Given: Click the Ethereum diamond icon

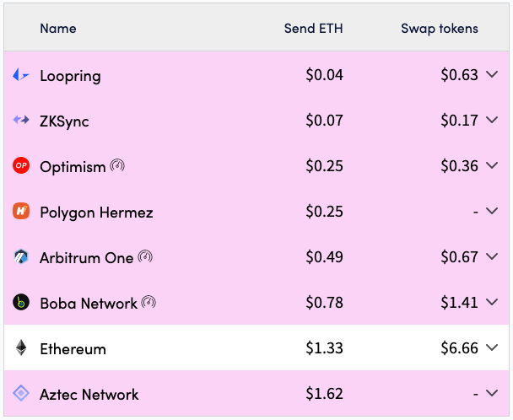Looking at the screenshot, I should [21, 348].
